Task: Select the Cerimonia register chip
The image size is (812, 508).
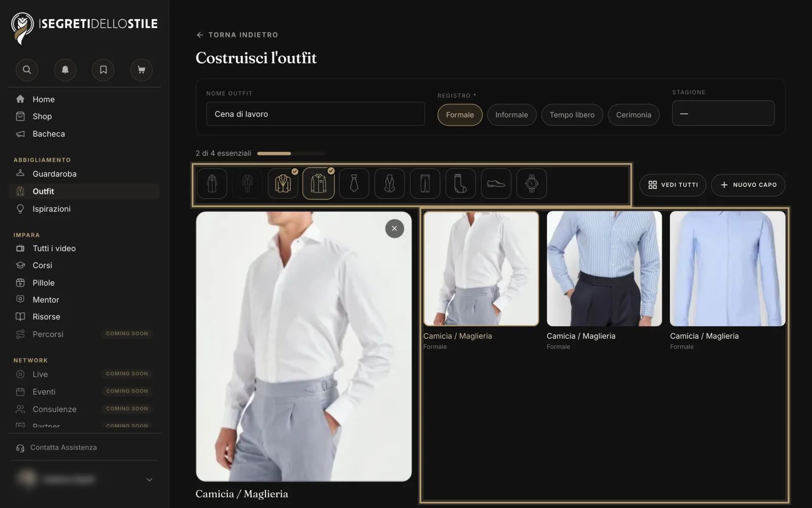Action: 633,115
